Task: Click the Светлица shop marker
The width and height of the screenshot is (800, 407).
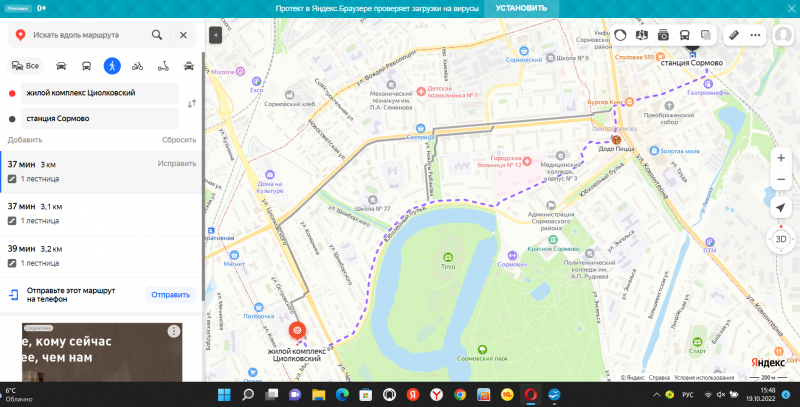Action: click(420, 129)
